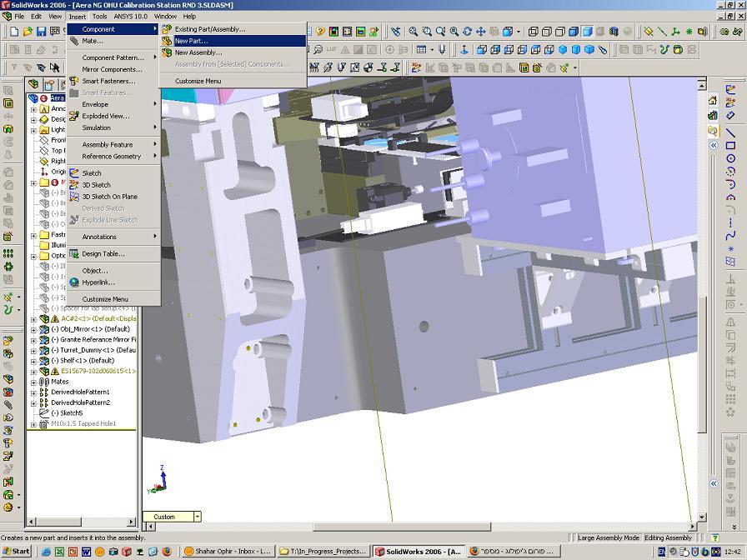
Task: Expand the DerivedHolePattern1 tree node
Action: pyautogui.click(x=33, y=392)
